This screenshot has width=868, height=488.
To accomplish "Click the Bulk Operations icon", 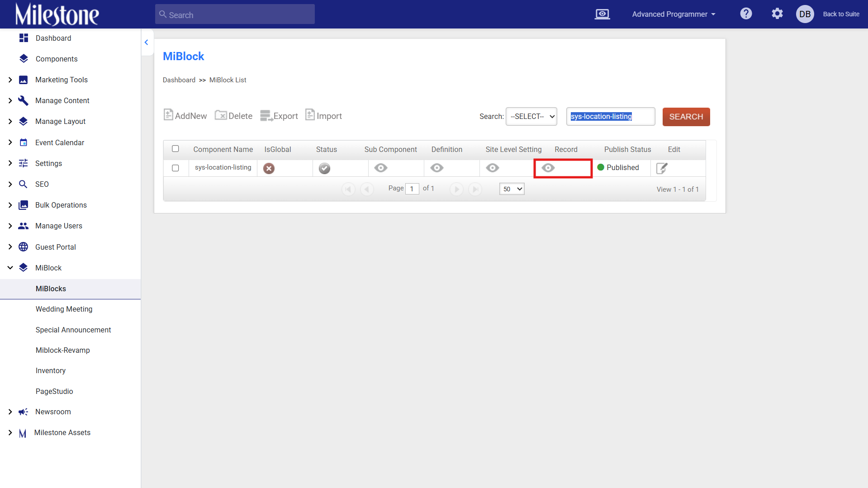I will 23,205.
